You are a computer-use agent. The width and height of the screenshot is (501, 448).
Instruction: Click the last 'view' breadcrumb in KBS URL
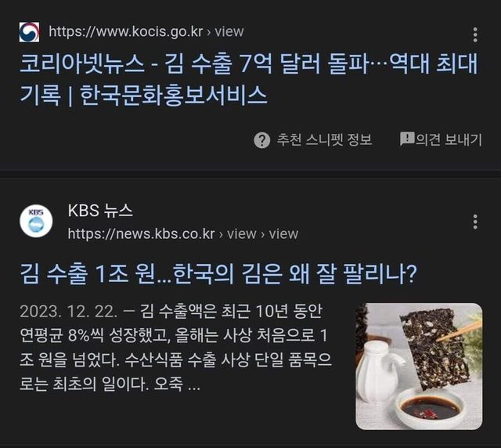click(283, 233)
